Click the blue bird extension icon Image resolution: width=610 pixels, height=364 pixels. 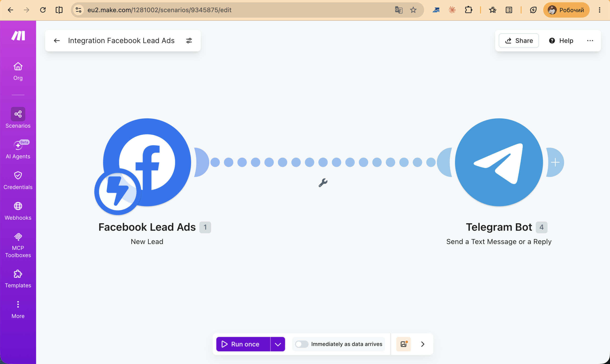click(x=436, y=10)
